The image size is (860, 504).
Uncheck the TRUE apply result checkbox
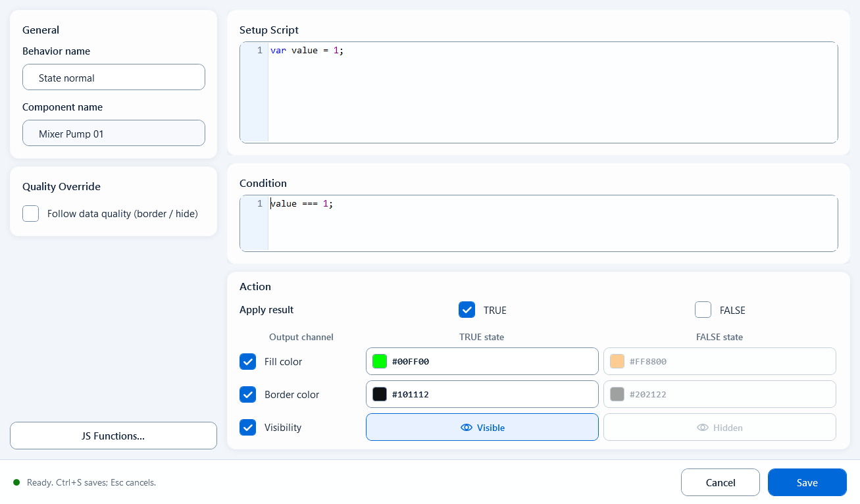pos(467,310)
